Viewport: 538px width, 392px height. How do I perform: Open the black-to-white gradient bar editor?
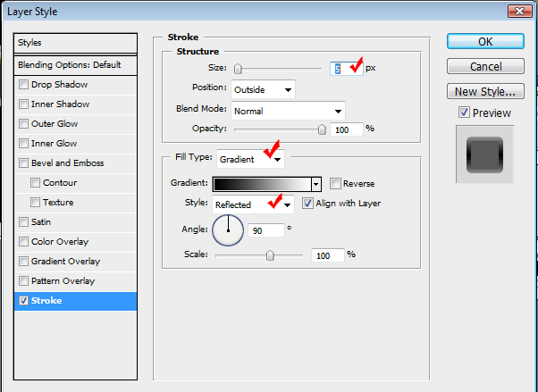262,184
